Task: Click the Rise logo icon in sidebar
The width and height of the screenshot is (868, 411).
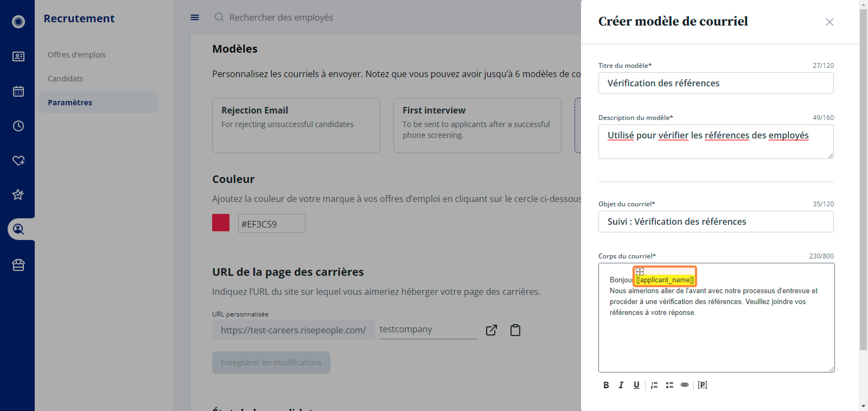Action: (x=18, y=21)
